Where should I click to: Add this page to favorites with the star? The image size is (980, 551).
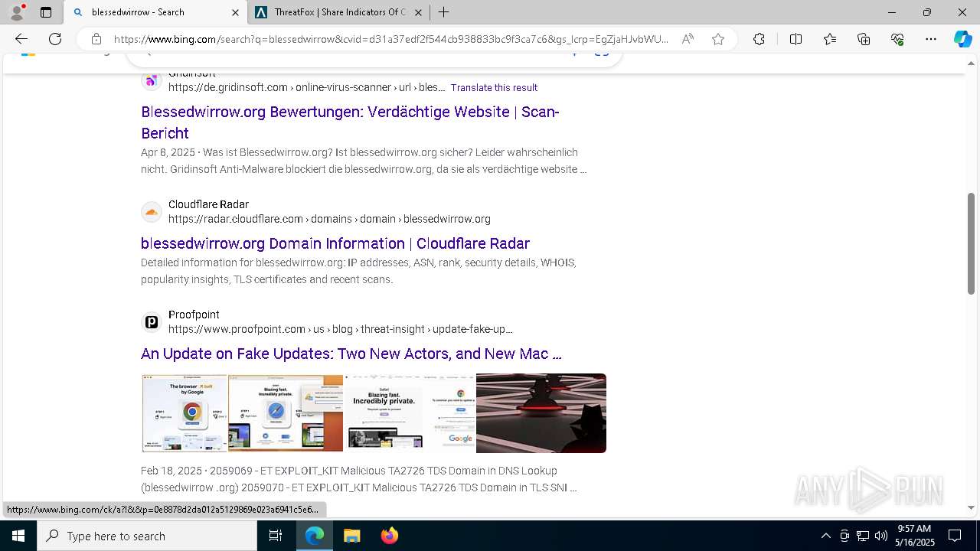coord(718,39)
